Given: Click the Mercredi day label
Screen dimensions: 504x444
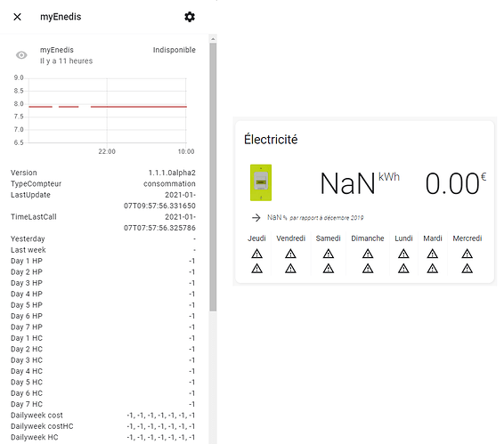Looking at the screenshot, I should point(467,238).
